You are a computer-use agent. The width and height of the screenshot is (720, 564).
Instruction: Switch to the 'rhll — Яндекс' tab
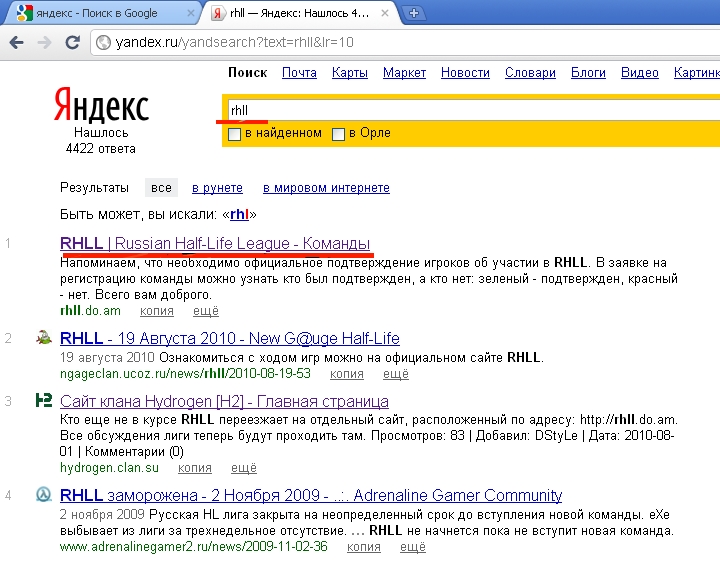click(299, 13)
